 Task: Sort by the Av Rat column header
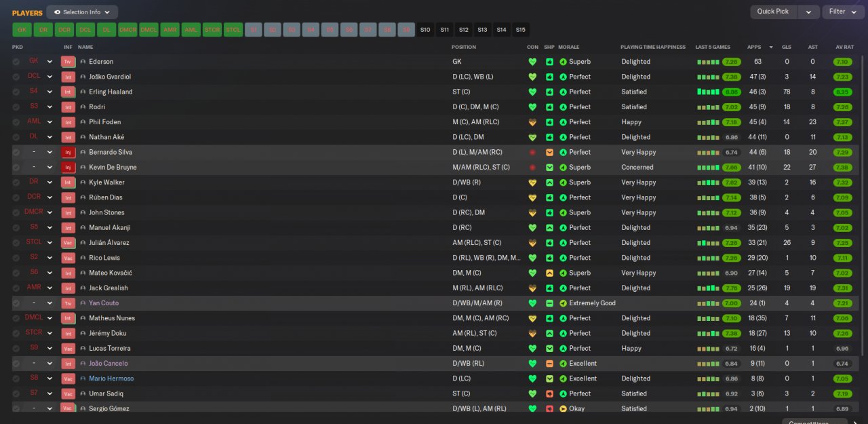844,47
